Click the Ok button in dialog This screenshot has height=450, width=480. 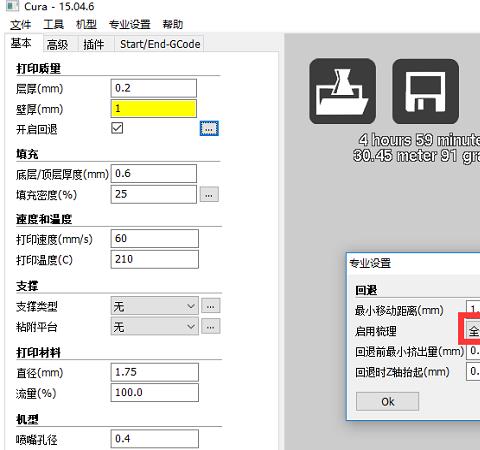point(387,401)
